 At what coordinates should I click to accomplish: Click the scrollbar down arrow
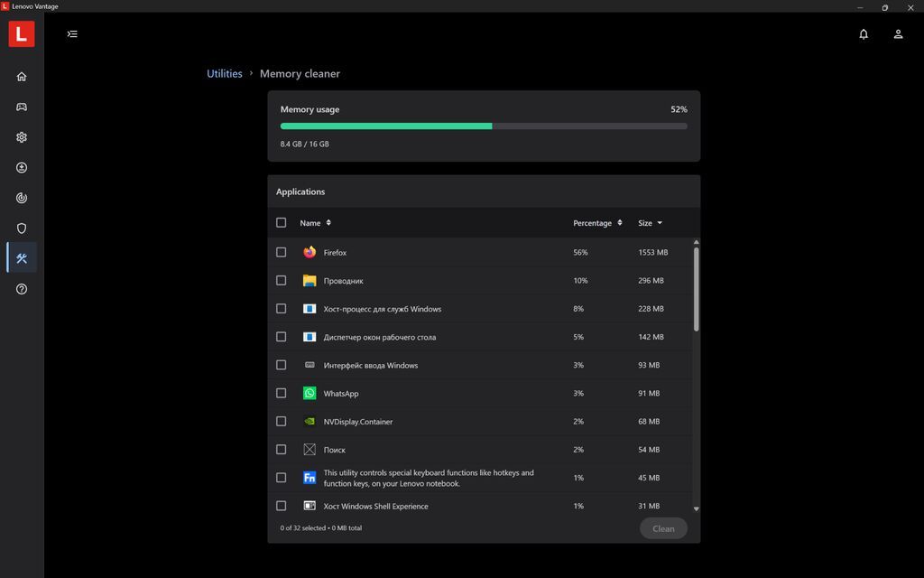click(696, 508)
